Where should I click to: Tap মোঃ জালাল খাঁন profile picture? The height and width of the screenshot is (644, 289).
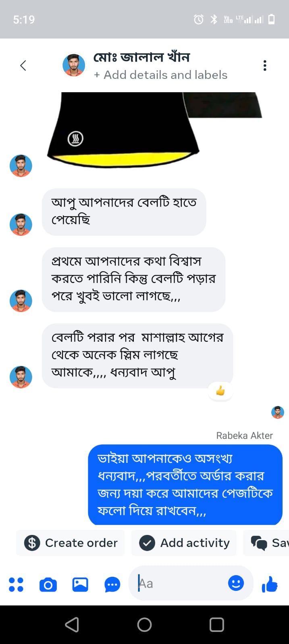click(x=73, y=65)
